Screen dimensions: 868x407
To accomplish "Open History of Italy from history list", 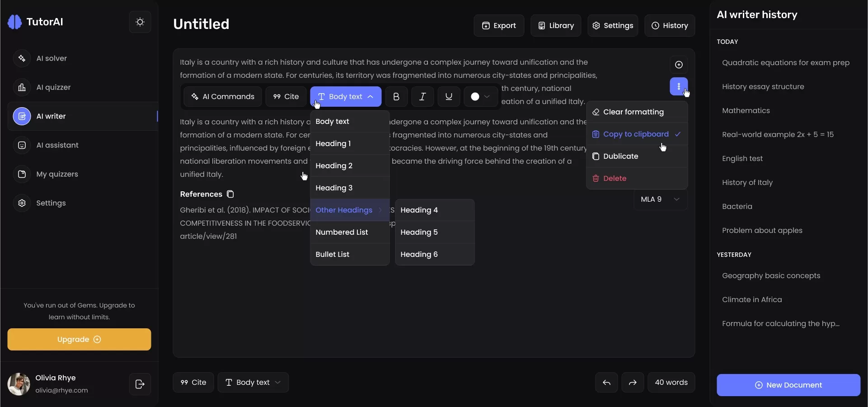I will 747,183.
